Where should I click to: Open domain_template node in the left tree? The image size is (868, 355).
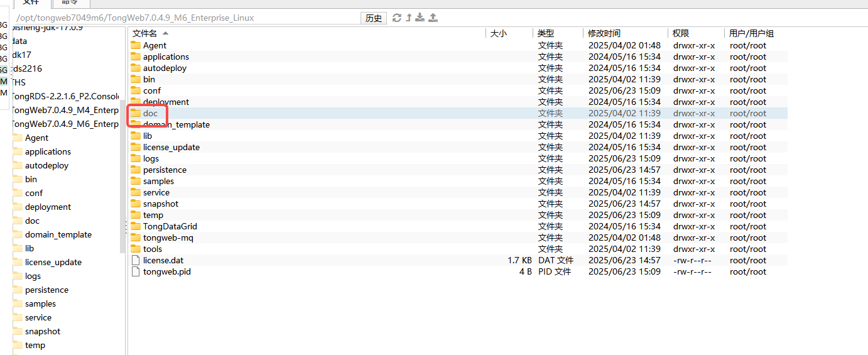tap(58, 234)
